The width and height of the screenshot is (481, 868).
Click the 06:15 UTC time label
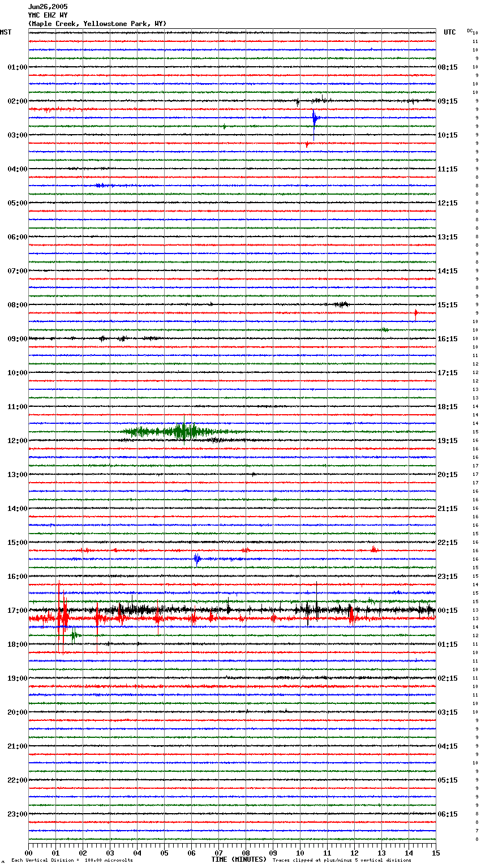pos(448,814)
